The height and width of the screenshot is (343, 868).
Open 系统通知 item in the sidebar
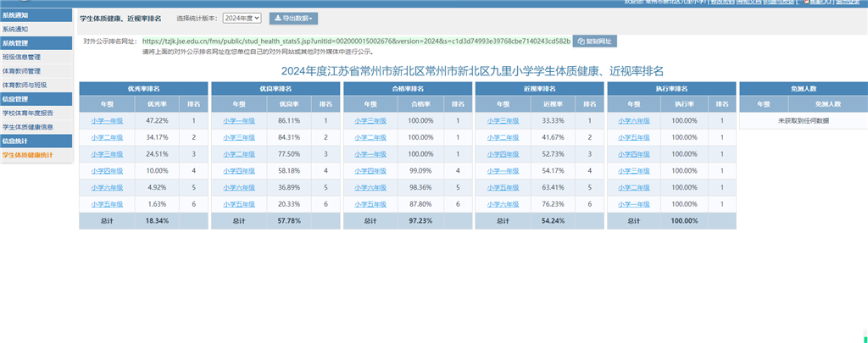14,29
